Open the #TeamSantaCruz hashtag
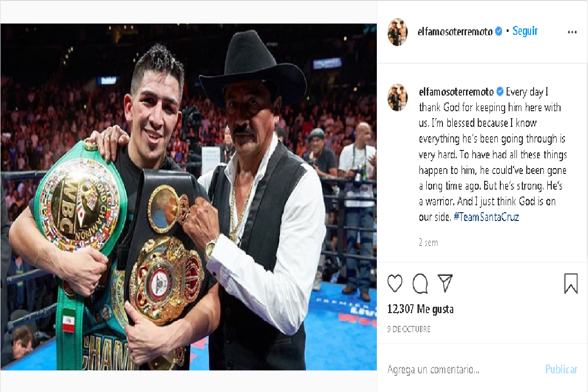Viewport: 588px width, 392px height. (x=486, y=217)
